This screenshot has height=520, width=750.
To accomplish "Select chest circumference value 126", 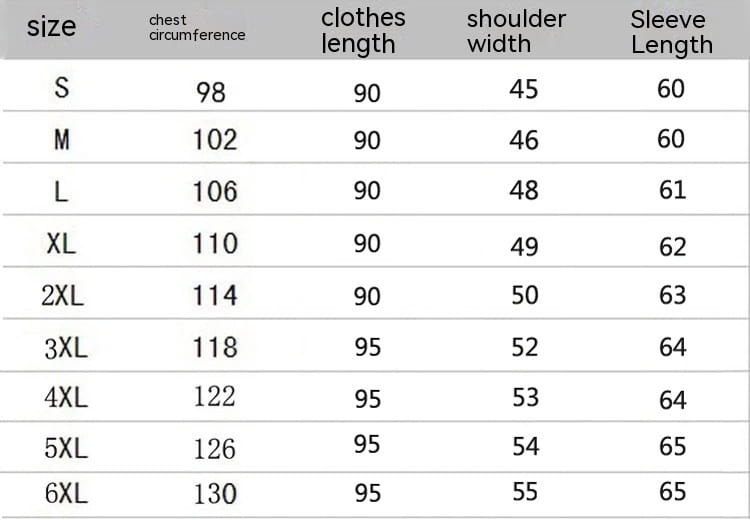I will (x=215, y=449).
